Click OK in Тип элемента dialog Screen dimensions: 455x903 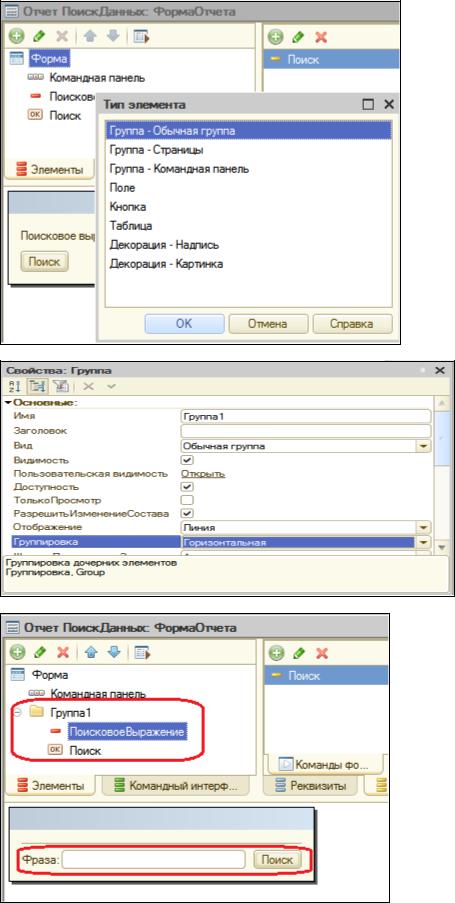(x=184, y=324)
